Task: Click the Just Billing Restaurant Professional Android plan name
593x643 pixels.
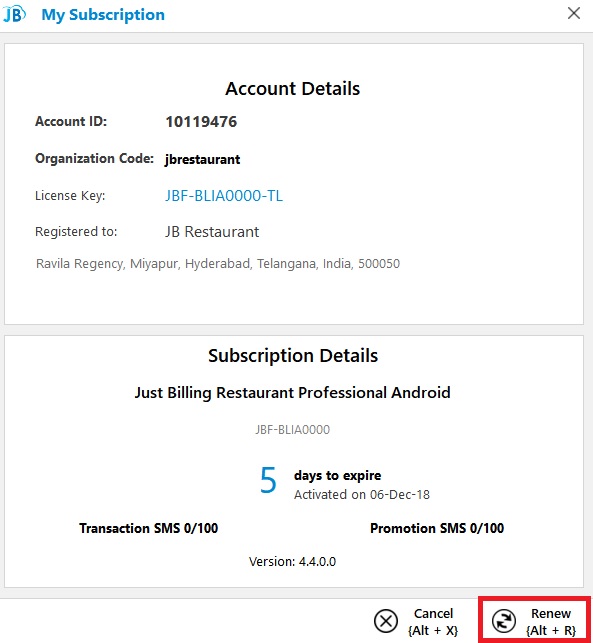Action: tap(292, 393)
